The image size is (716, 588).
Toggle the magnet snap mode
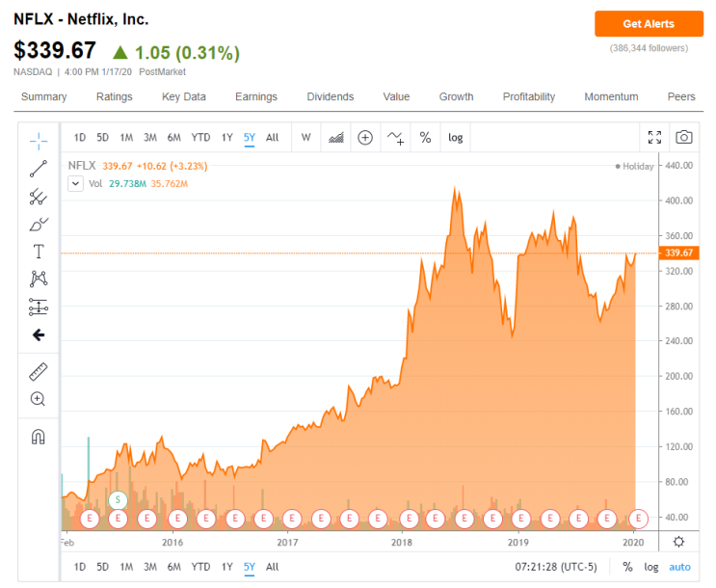pyautogui.click(x=39, y=436)
